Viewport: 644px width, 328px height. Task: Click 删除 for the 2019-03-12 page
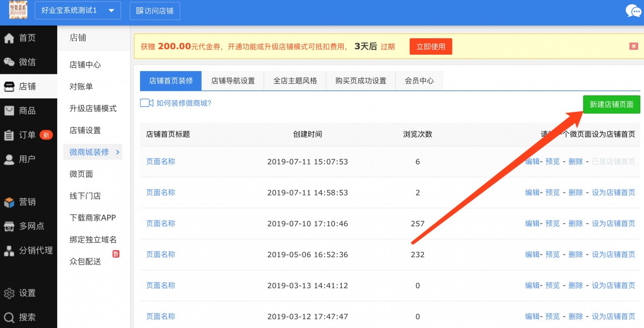[576, 316]
